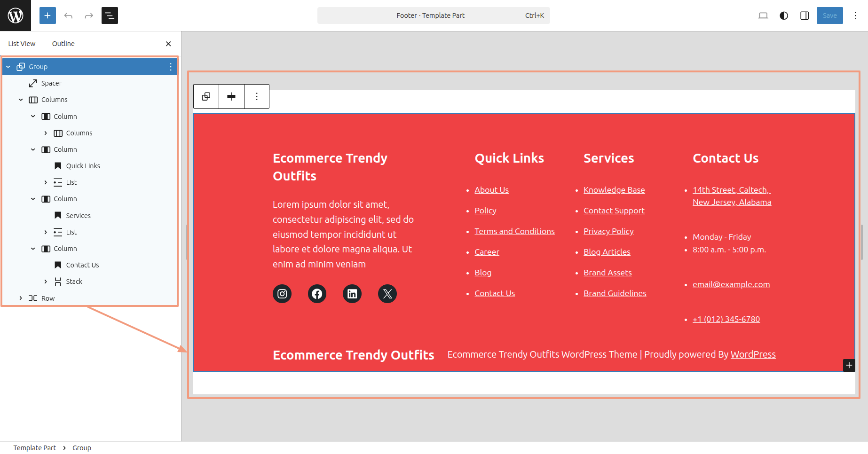Collapse the first Column block
Image resolution: width=868 pixels, height=454 pixels.
pyautogui.click(x=33, y=117)
